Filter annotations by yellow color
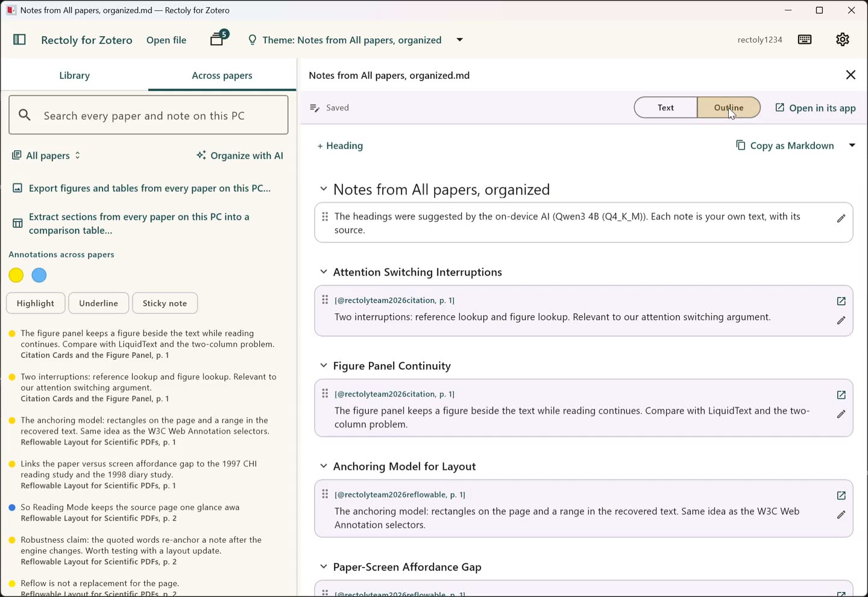Image resolution: width=868 pixels, height=597 pixels. 16,276
